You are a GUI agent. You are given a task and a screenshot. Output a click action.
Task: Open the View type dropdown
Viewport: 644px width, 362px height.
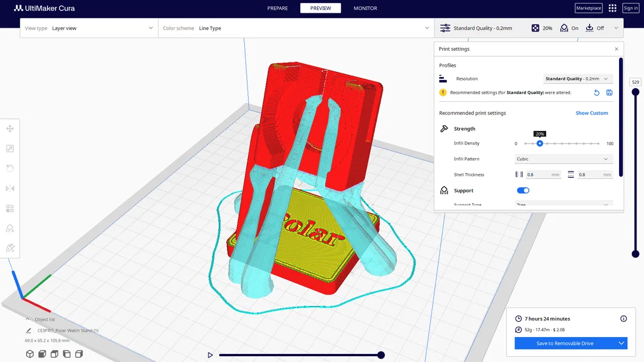89,28
